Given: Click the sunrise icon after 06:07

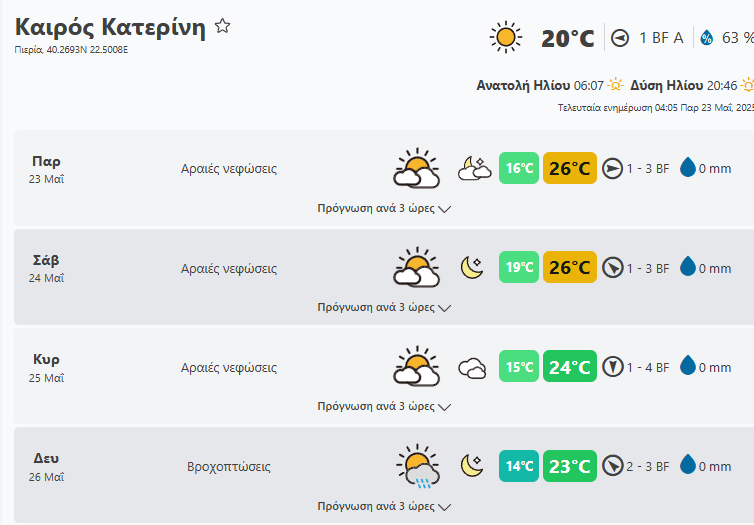Looking at the screenshot, I should pyautogui.click(x=616, y=86).
